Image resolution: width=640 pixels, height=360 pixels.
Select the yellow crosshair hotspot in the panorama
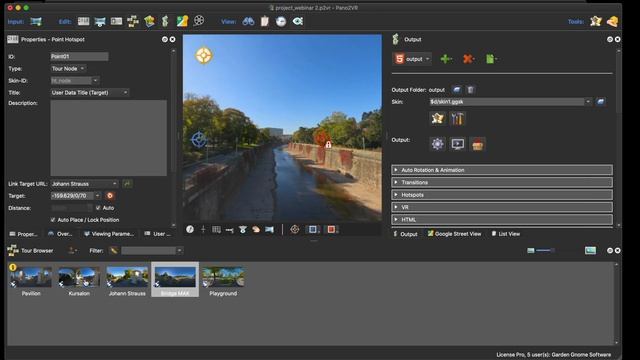coord(204,56)
